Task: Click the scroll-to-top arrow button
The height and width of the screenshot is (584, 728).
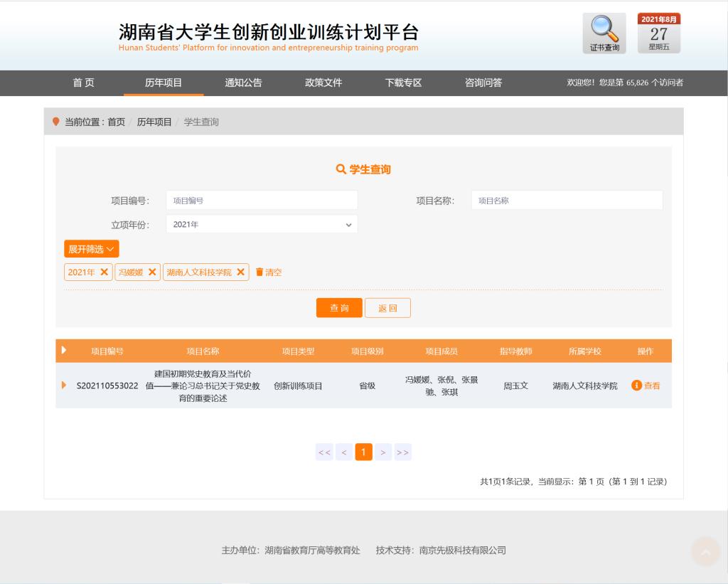Action: (705, 551)
